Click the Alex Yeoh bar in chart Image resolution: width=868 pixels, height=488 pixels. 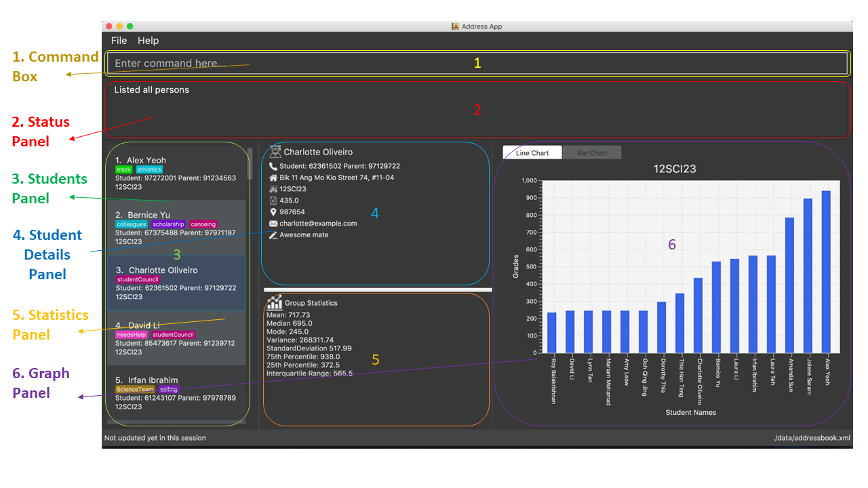[826, 272]
